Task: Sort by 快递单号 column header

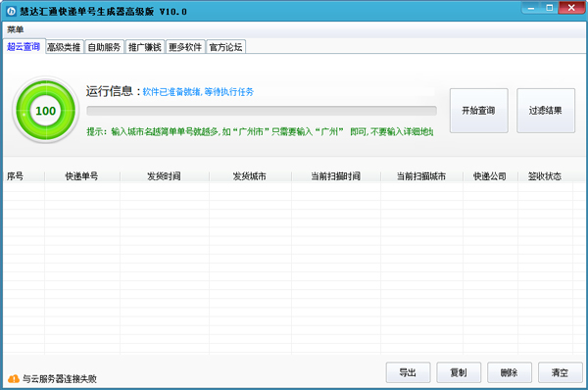Action: 82,176
